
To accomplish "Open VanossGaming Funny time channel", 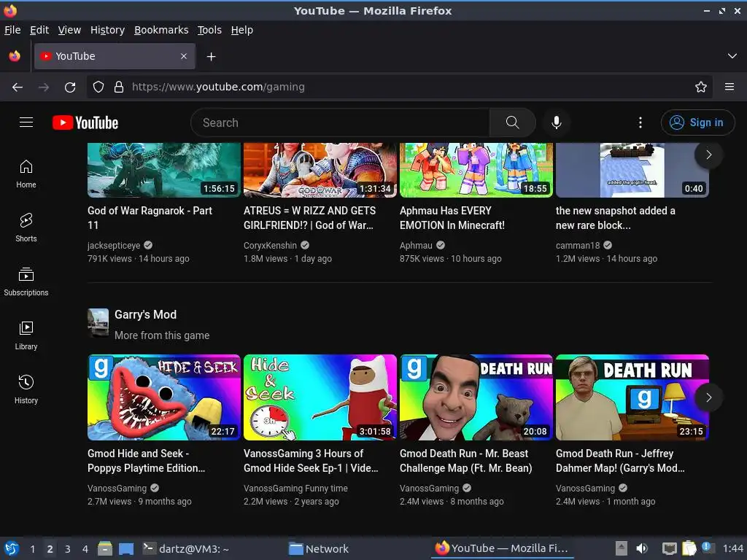I will click(295, 488).
